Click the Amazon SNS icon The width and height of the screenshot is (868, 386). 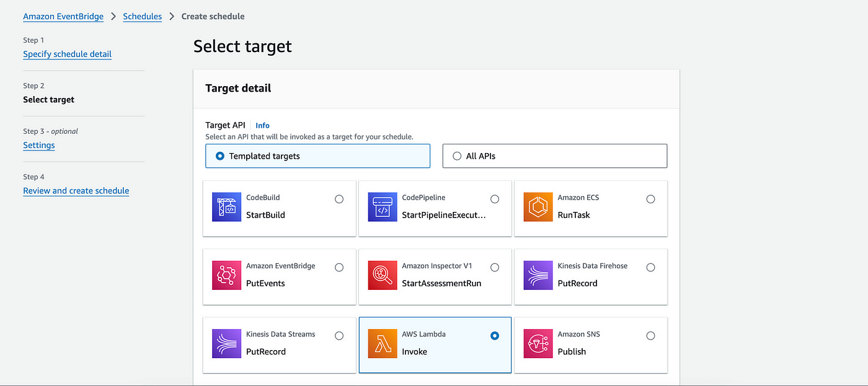(x=538, y=343)
